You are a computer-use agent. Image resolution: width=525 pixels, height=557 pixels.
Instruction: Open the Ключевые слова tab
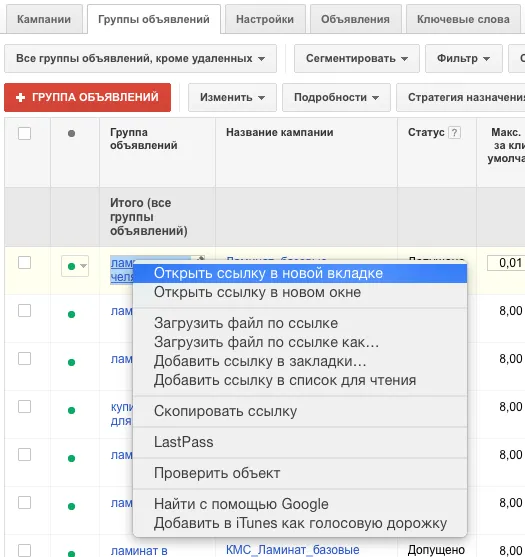(x=463, y=19)
